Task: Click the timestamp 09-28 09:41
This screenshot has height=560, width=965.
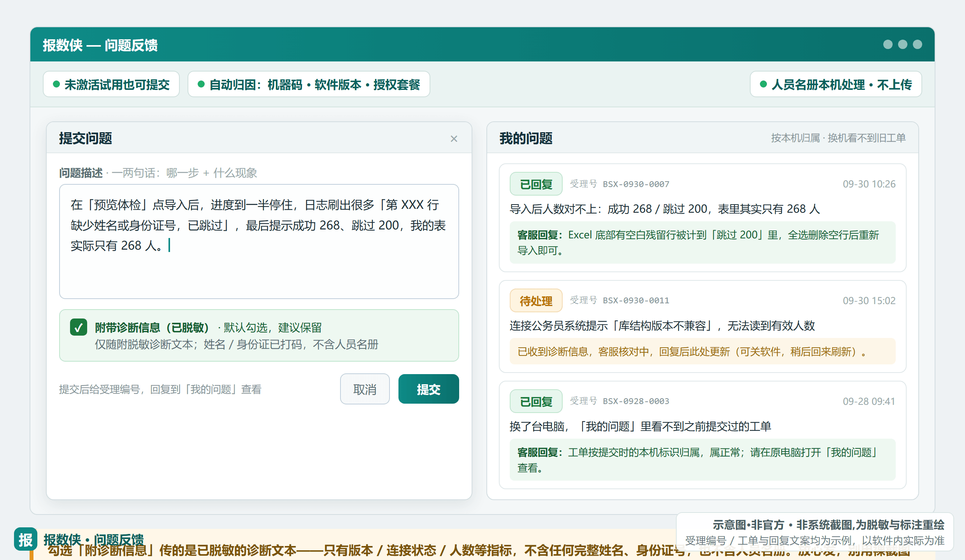Action: point(869,401)
